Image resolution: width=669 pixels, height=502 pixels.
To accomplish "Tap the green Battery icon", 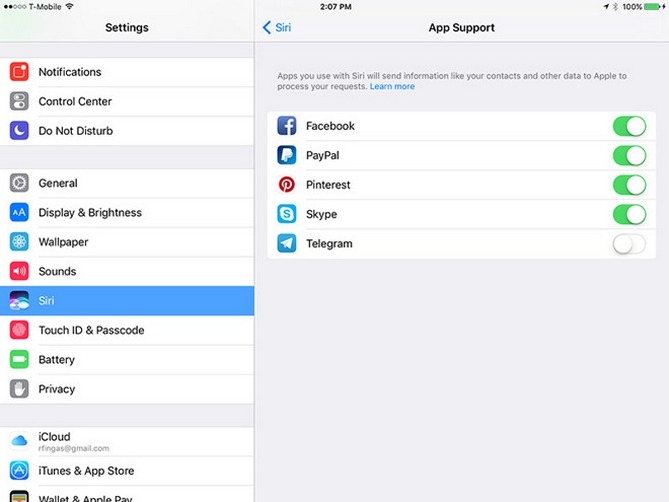I will coord(19,360).
